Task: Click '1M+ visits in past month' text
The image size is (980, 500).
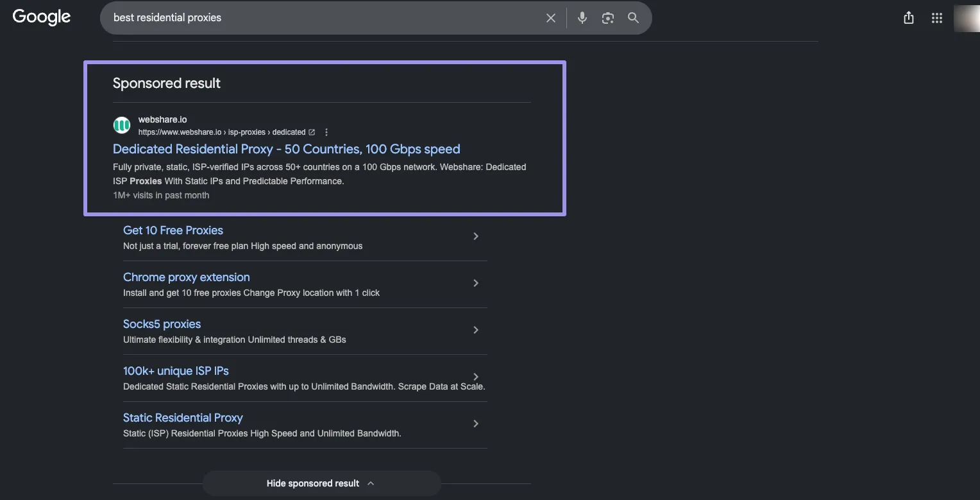Action: pos(161,195)
